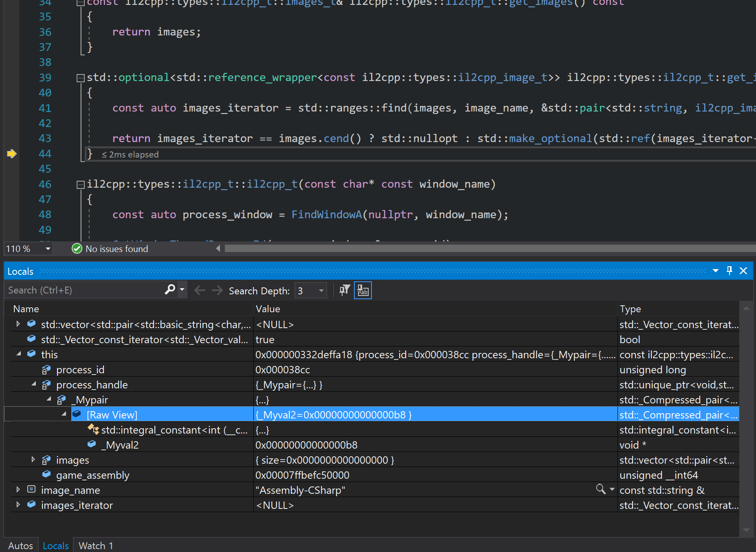Collapse the process_handle node
The image size is (756, 552).
(x=33, y=384)
